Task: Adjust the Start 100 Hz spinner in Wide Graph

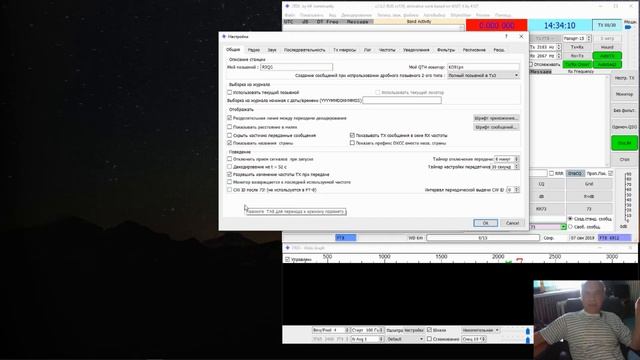Action: coord(367,330)
